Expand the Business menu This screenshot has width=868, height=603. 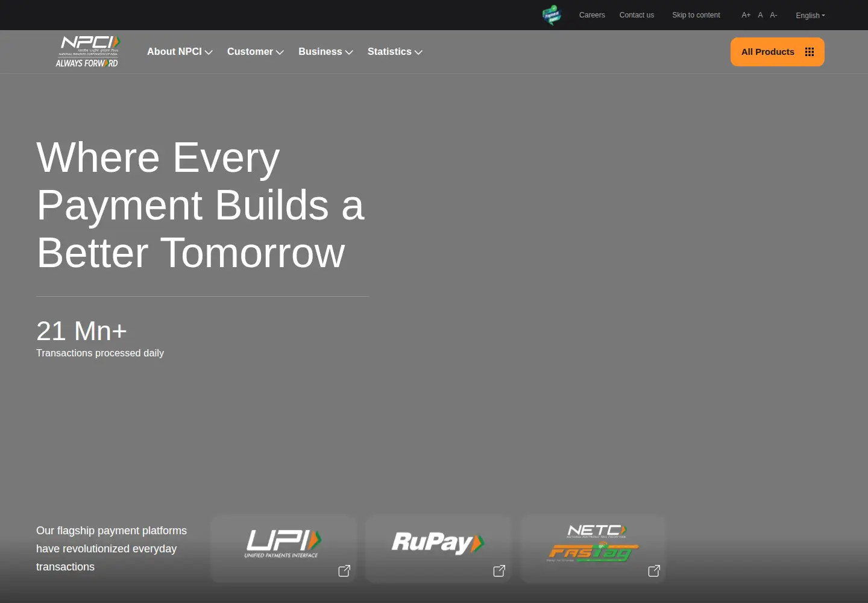click(325, 52)
